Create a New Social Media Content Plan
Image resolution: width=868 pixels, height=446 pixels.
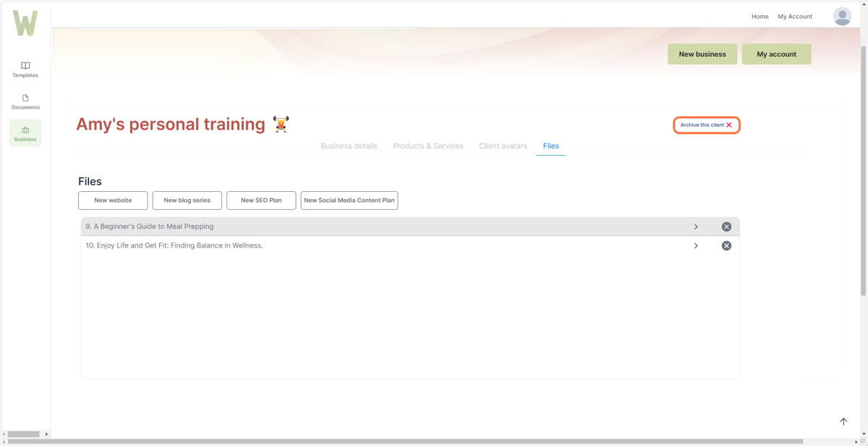pos(349,201)
